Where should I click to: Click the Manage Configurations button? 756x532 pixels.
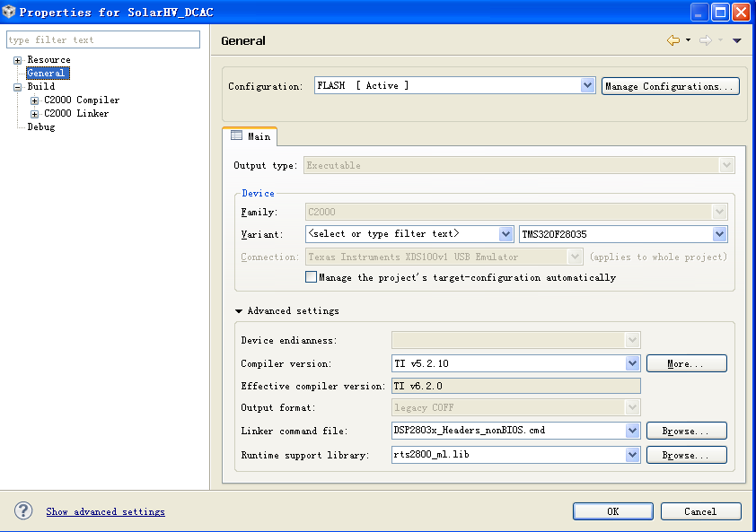670,86
